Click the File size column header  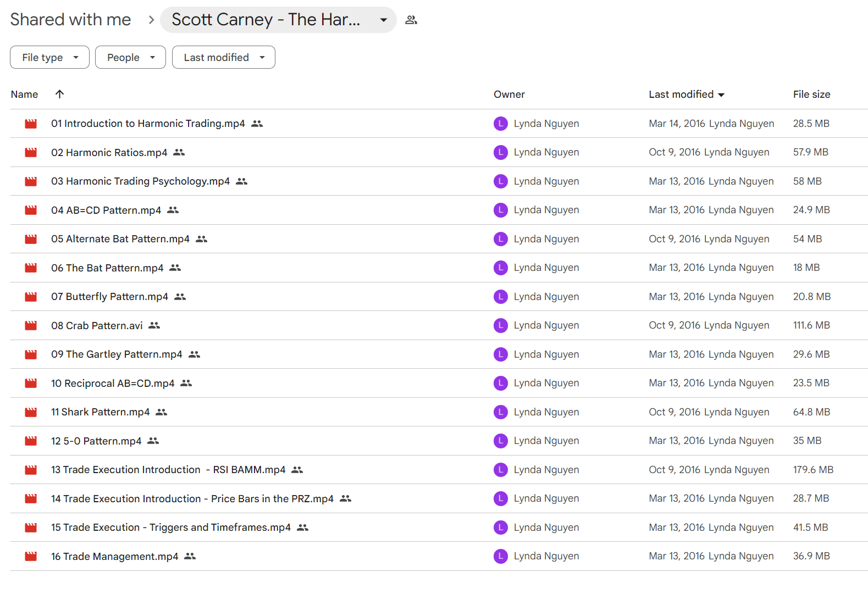[811, 95]
